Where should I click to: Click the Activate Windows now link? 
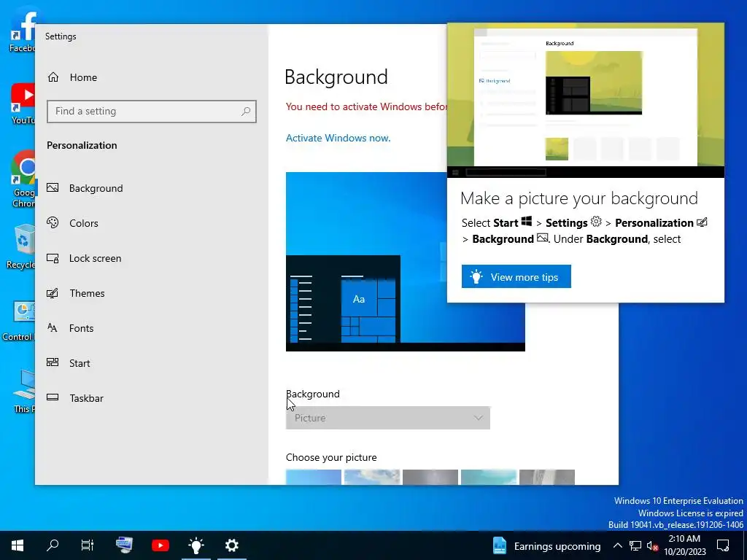tap(338, 138)
